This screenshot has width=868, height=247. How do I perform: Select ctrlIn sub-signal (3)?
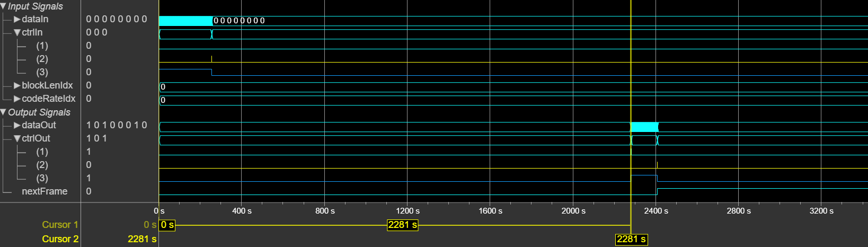42,72
